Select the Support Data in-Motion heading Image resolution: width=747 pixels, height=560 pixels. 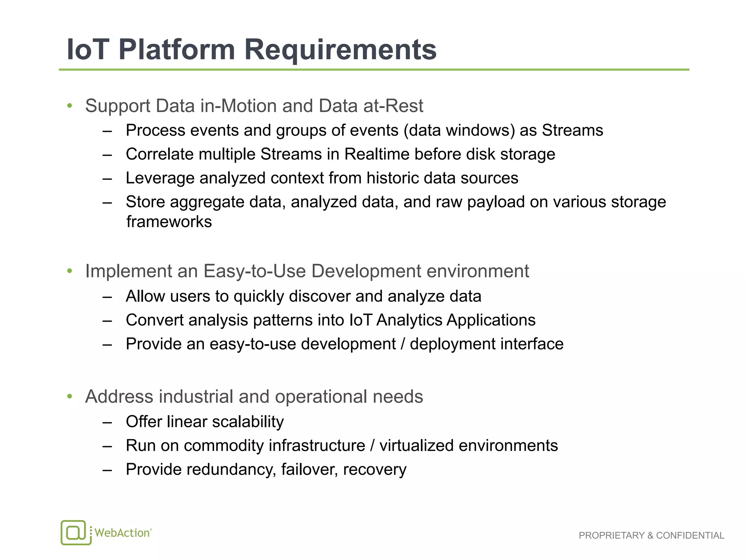254,106
